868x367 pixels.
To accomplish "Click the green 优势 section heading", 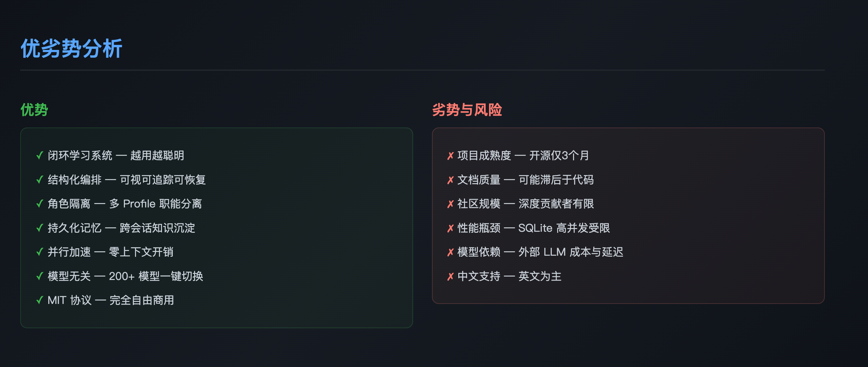I will pyautogui.click(x=34, y=110).
